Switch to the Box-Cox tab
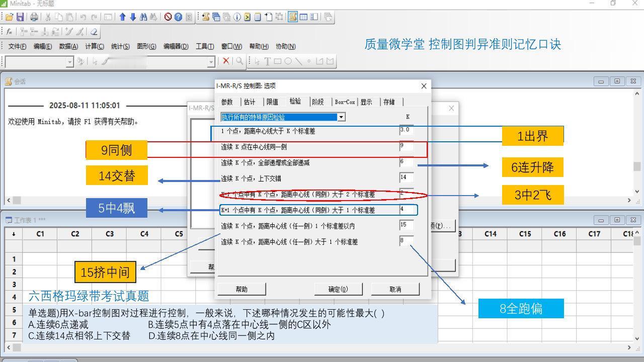The height and width of the screenshot is (362, 644). coord(345,102)
